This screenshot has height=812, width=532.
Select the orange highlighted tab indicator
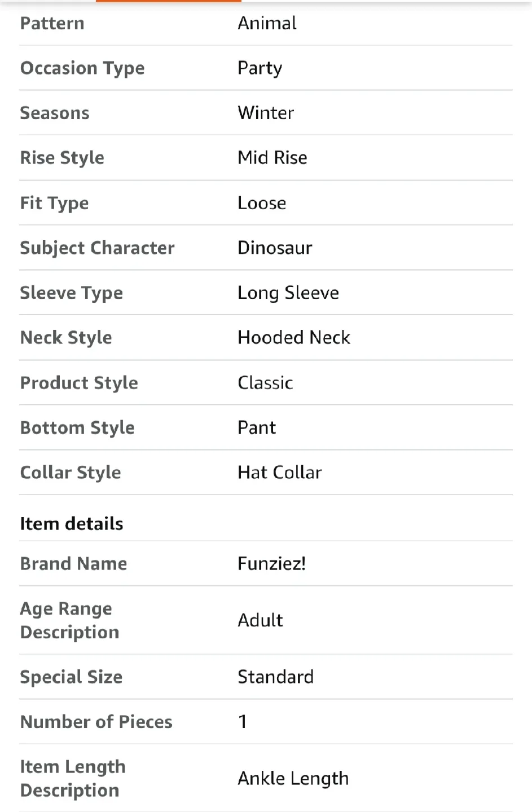pos(168,1)
